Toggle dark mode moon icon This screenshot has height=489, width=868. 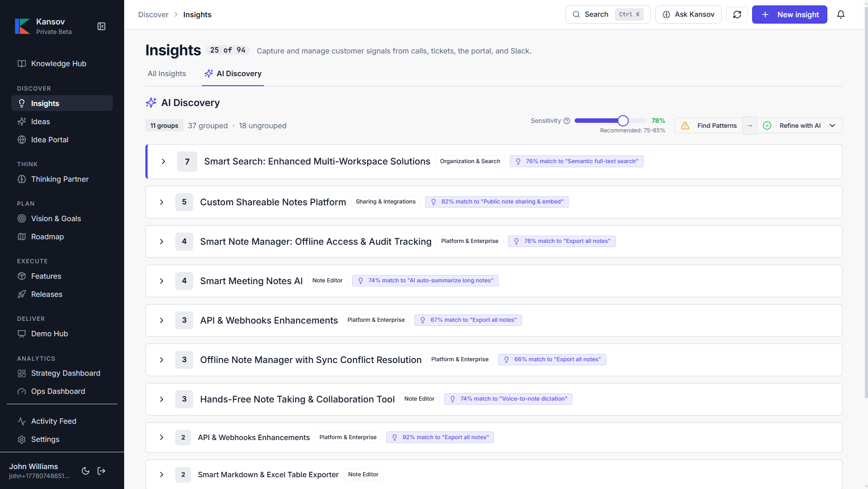coord(85,471)
